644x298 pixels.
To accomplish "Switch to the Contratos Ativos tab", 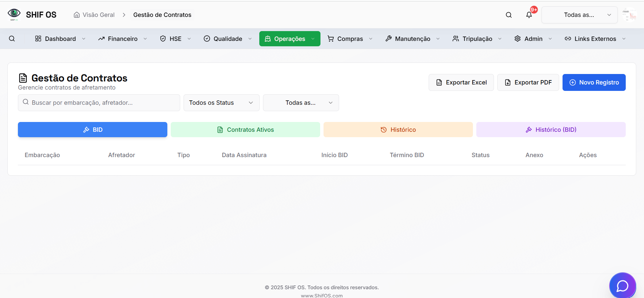I will click(x=245, y=130).
